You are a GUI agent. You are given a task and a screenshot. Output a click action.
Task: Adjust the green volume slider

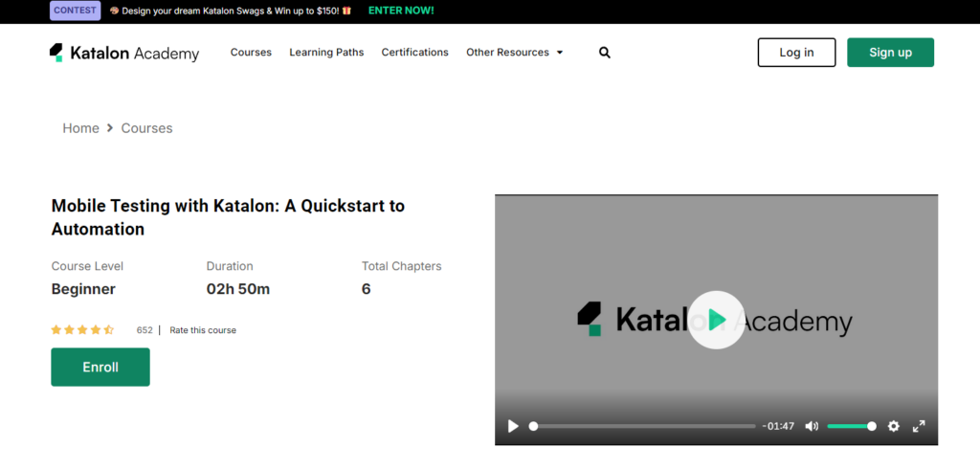[851, 426]
